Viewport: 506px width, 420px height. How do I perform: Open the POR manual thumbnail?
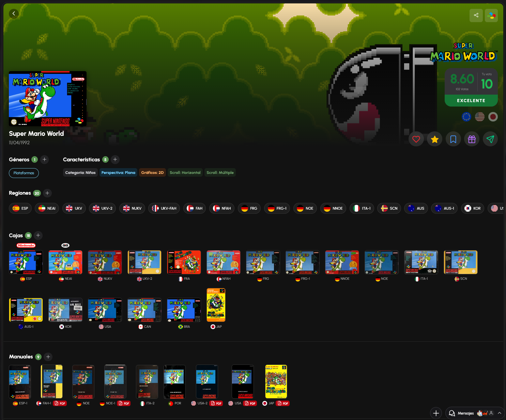point(174,382)
